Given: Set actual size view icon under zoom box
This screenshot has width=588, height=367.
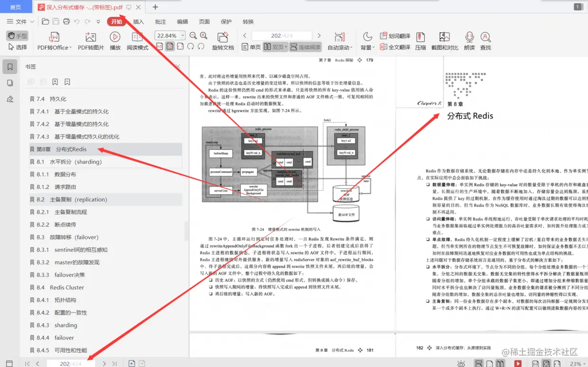Looking at the screenshot, I should click(159, 46).
